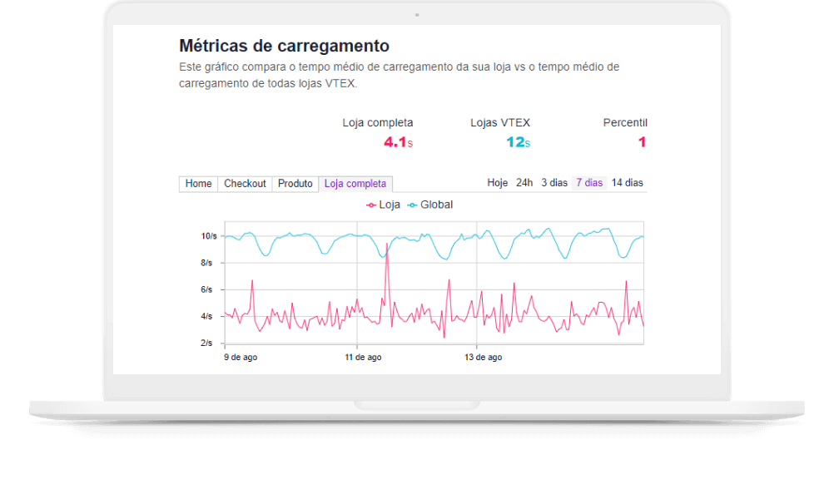
Task: Click the 13 de ago axis label
Action: [x=483, y=358]
